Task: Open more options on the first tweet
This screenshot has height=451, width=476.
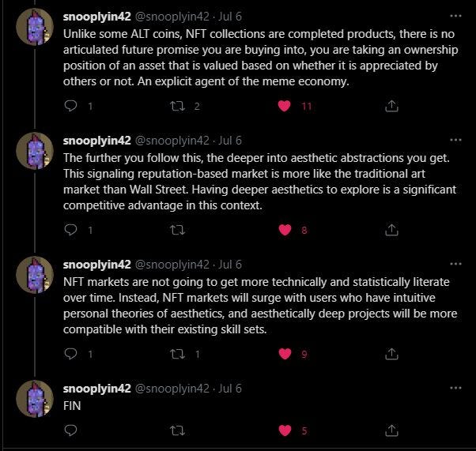Action: click(x=455, y=16)
